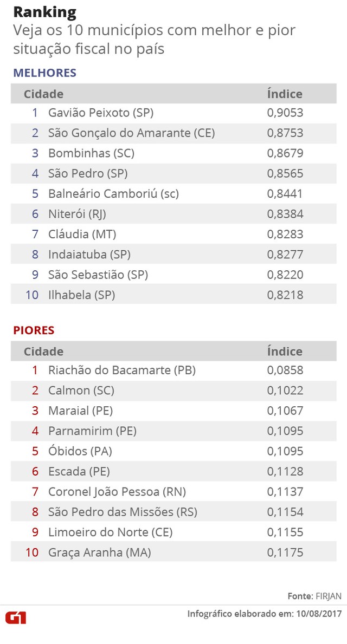Select the Óbidos (PA) row
The height and width of the screenshot is (644, 347).
(x=173, y=451)
